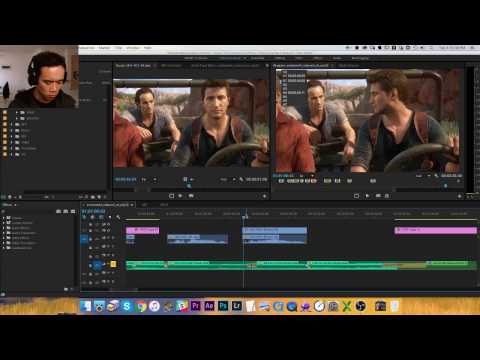
Task: Play the sequence in the Program monitor
Action: coord(367,196)
